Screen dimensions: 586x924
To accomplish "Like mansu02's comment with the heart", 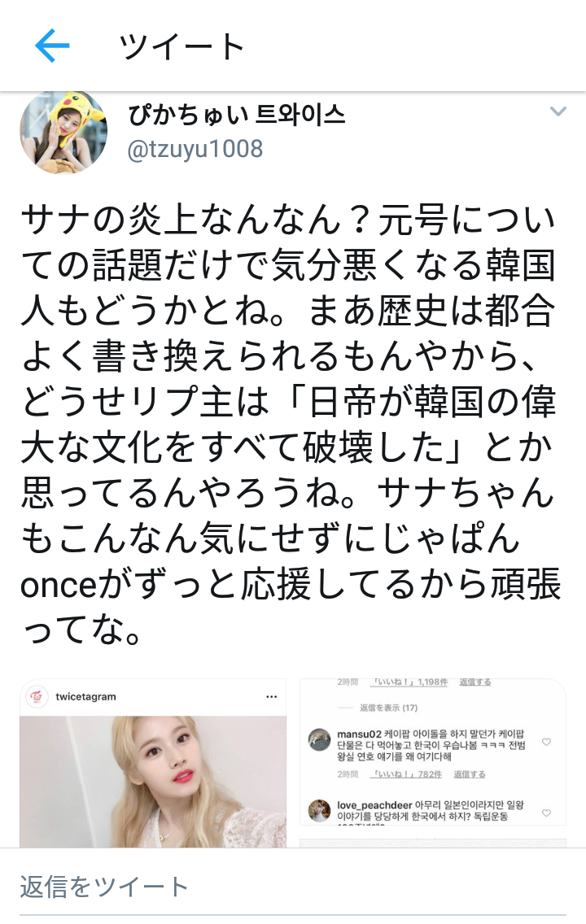I will [x=546, y=742].
